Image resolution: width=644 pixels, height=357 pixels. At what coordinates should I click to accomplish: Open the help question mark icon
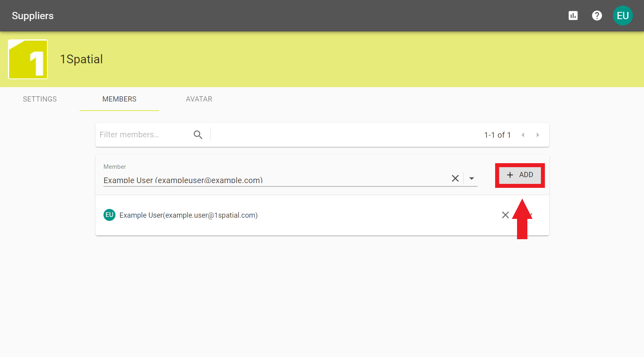point(597,16)
